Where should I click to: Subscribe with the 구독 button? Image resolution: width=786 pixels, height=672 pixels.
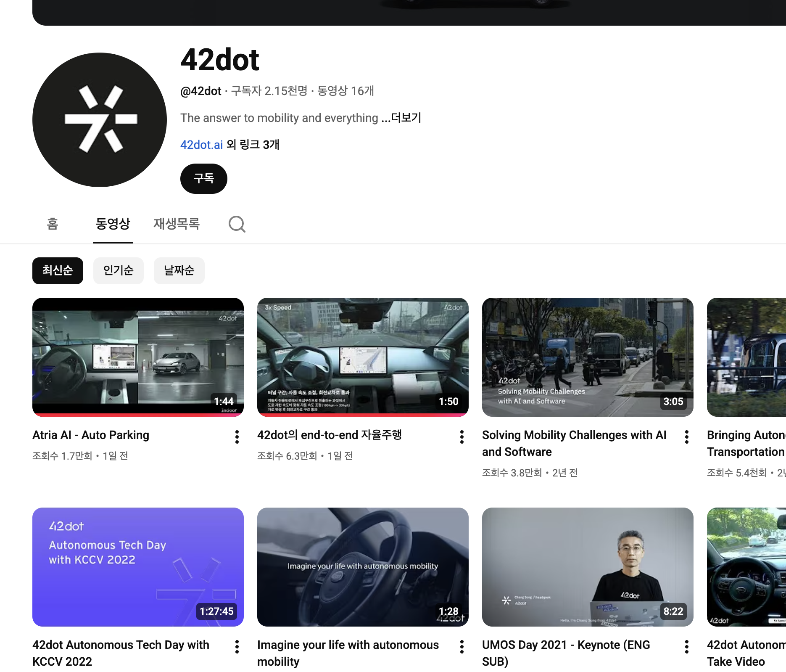click(204, 179)
